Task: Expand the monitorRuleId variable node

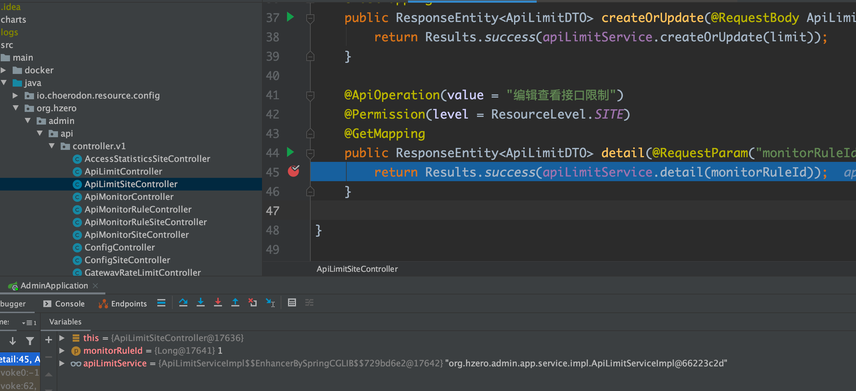Action: (x=62, y=351)
